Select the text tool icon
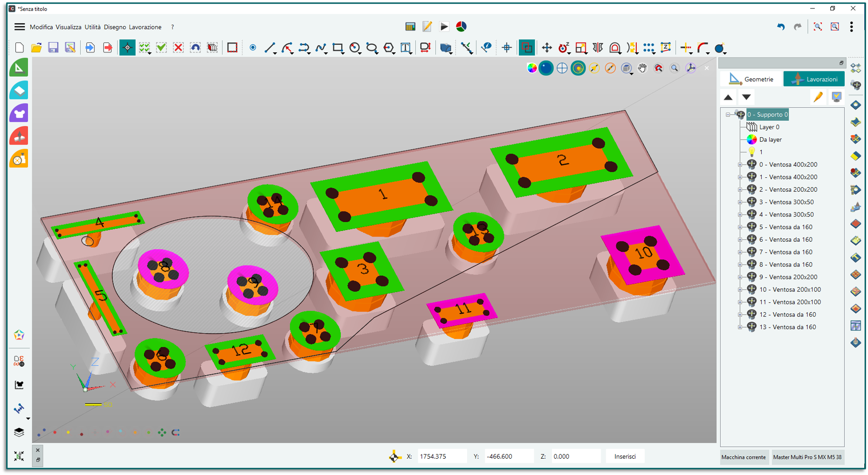This screenshot has height=475, width=868. pyautogui.click(x=406, y=48)
